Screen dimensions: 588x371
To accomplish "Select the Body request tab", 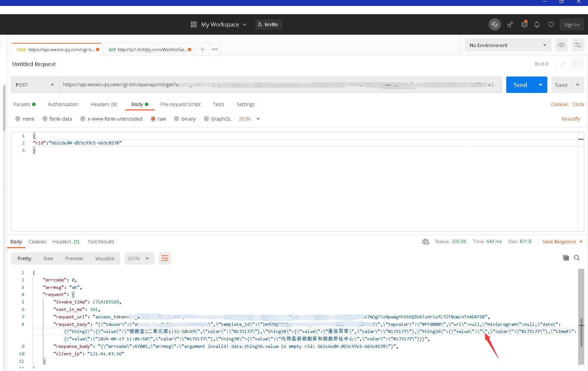I will (140, 104).
